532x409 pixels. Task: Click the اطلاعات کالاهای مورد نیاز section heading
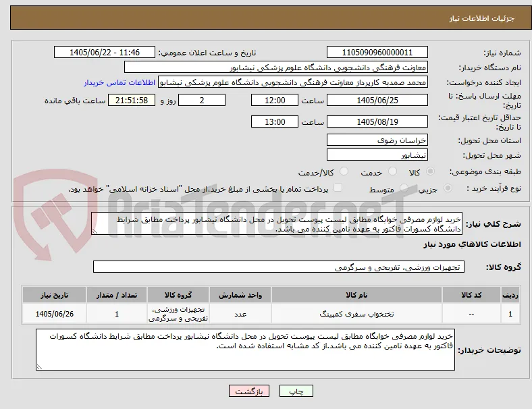pyautogui.click(x=472, y=244)
